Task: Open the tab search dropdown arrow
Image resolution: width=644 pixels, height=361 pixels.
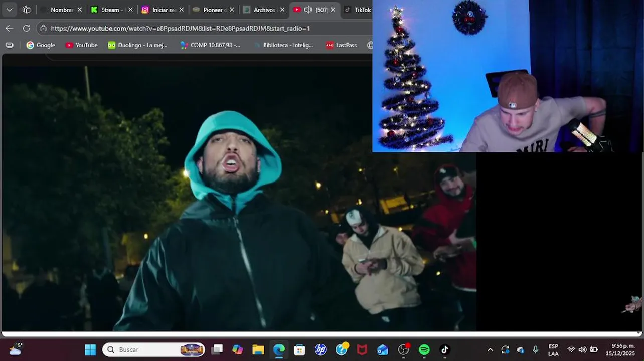Action: (x=10, y=10)
